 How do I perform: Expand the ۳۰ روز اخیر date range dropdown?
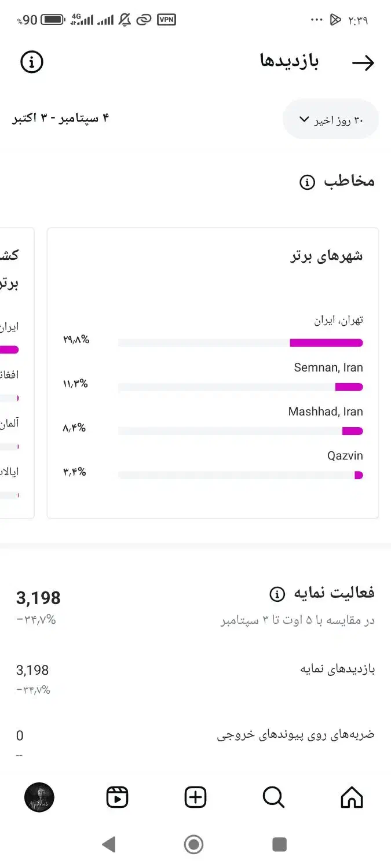(331, 120)
